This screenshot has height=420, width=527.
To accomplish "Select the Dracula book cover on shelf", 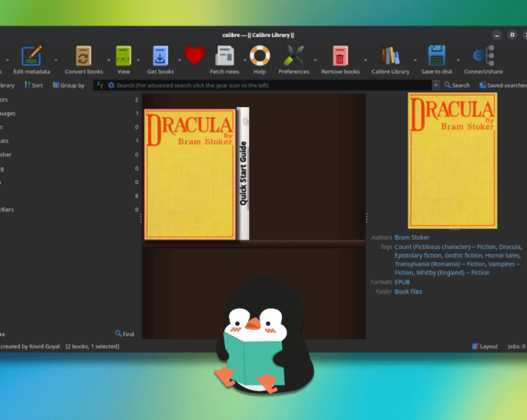I will click(x=190, y=174).
